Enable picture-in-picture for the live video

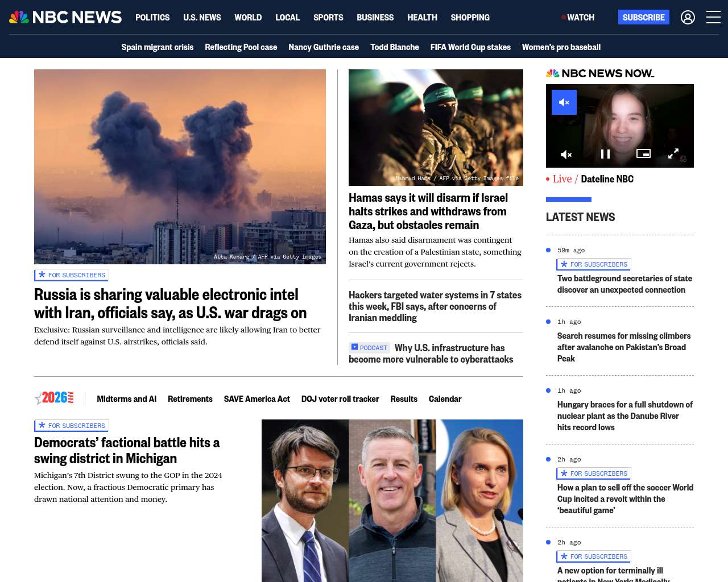[x=643, y=153]
